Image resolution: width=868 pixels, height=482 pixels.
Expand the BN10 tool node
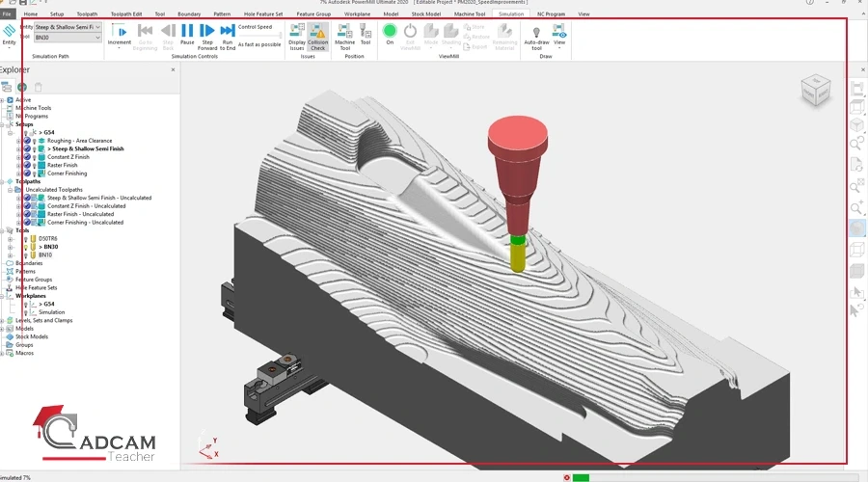point(10,255)
